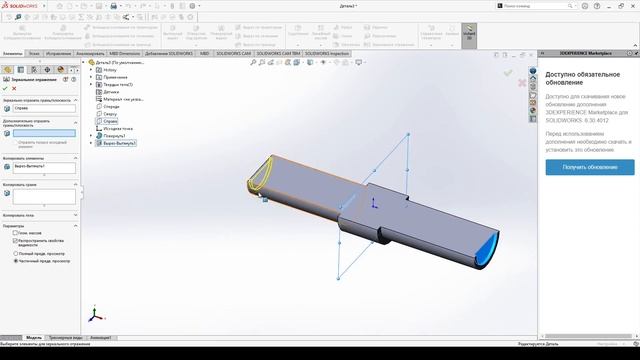Click the search magnifier icon in the second toolbar

(18, 17)
